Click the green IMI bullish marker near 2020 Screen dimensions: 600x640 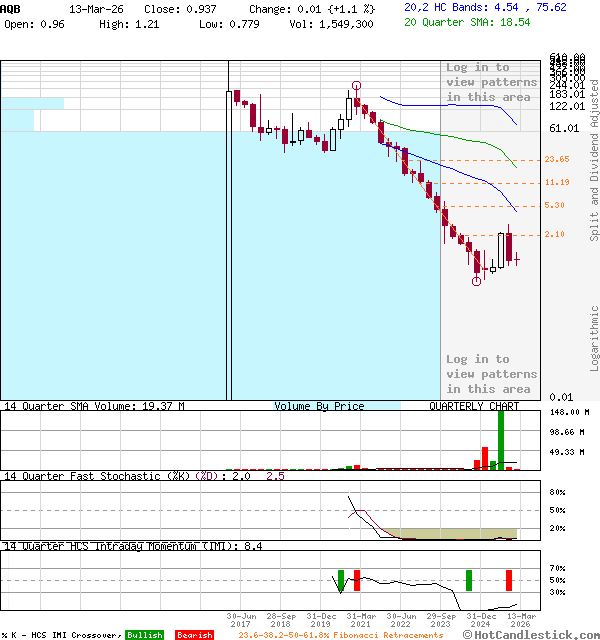[x=341, y=580]
